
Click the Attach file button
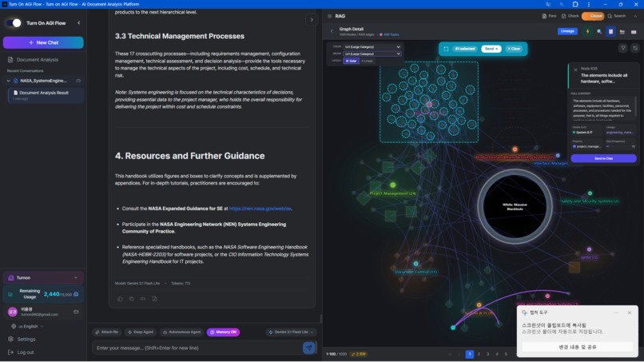[107, 332]
